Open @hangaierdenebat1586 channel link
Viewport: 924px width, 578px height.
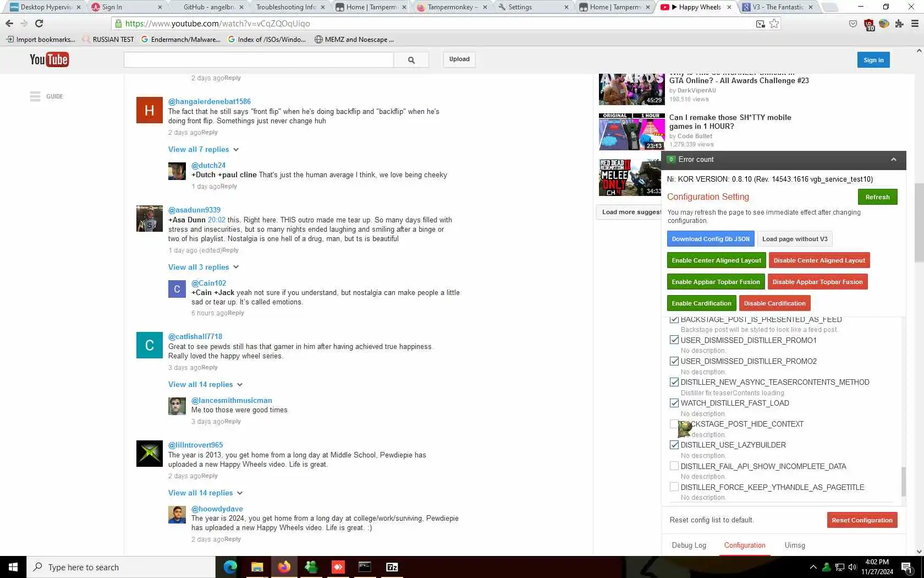[210, 102]
